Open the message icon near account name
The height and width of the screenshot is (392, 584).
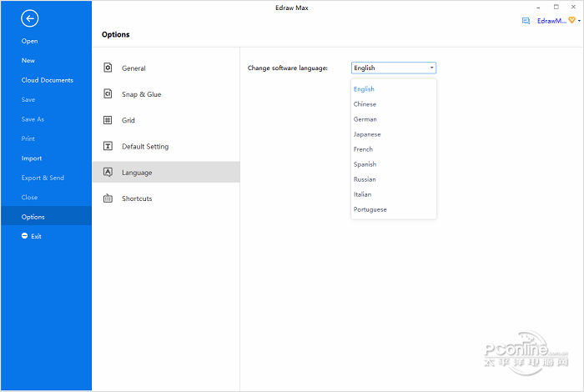pyautogui.click(x=526, y=21)
